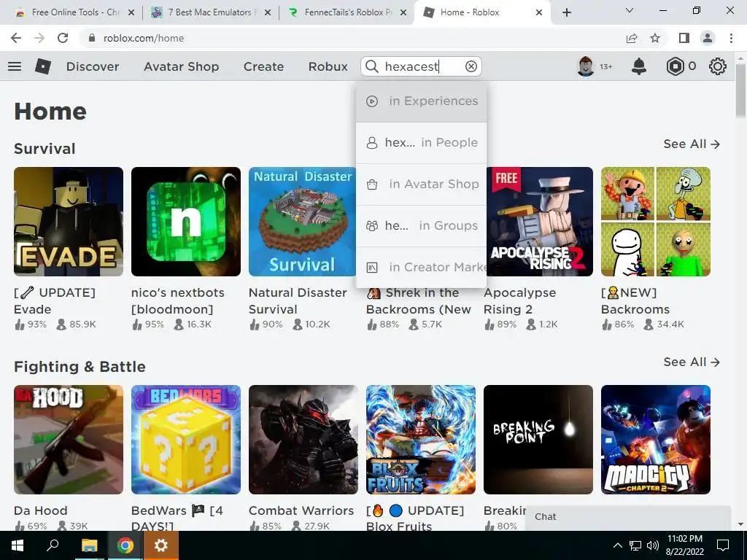Viewport: 747px width, 560px height.
Task: Click the Shrek in the Backrooms title
Action: point(419,301)
